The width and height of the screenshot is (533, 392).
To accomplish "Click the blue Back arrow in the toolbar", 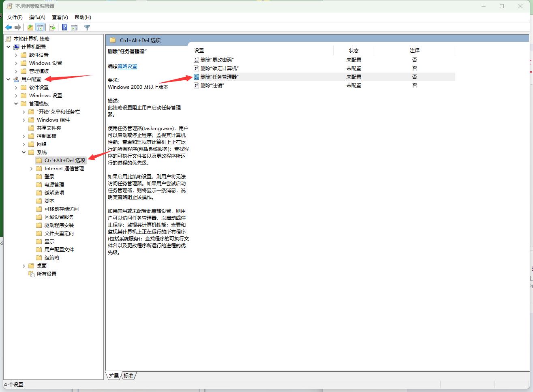I will click(x=9, y=28).
